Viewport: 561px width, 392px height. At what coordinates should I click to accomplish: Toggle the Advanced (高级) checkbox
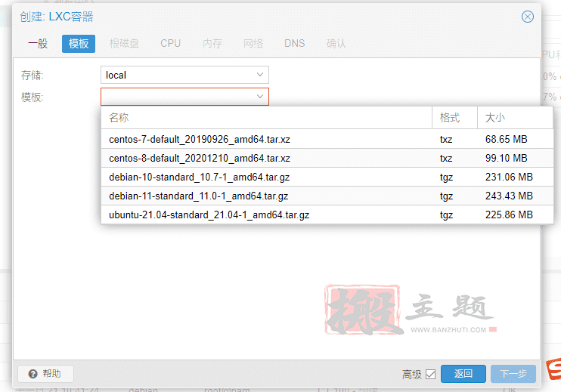click(431, 374)
